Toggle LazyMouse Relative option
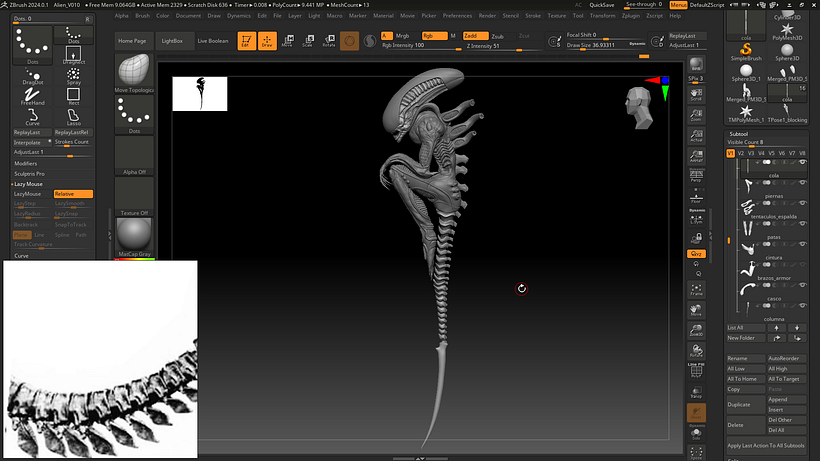 pos(73,194)
